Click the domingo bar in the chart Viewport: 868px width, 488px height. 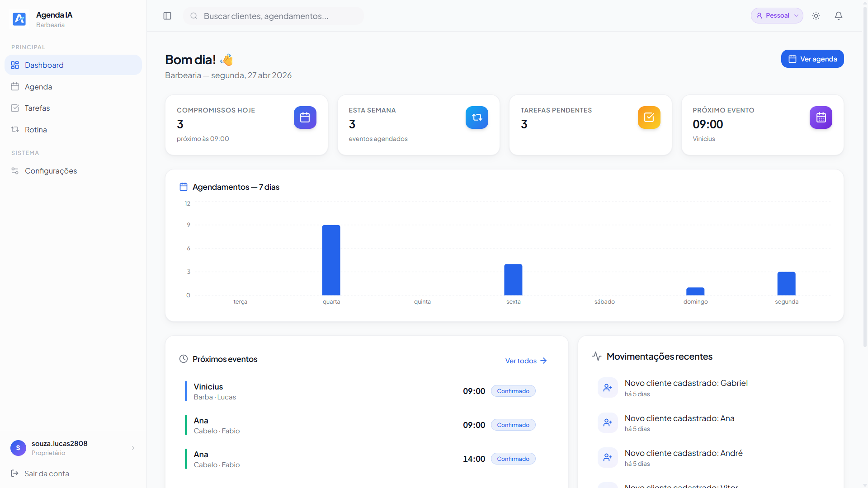coord(695,291)
